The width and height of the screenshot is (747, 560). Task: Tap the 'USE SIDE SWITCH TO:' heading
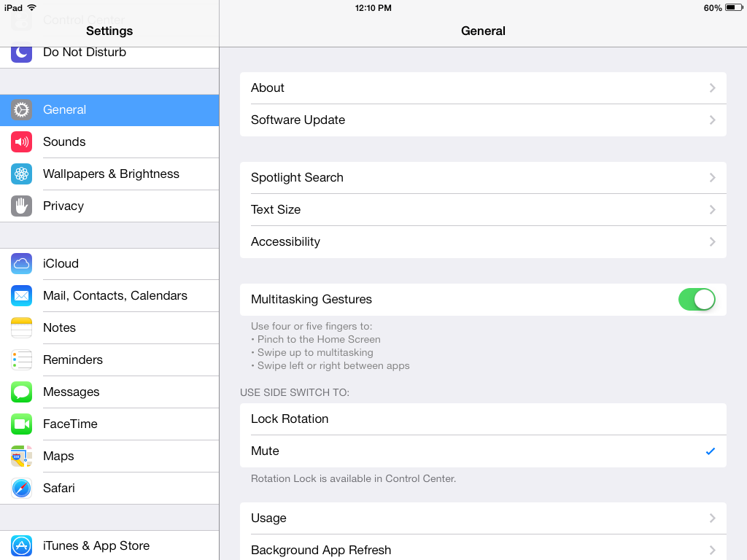tap(295, 392)
